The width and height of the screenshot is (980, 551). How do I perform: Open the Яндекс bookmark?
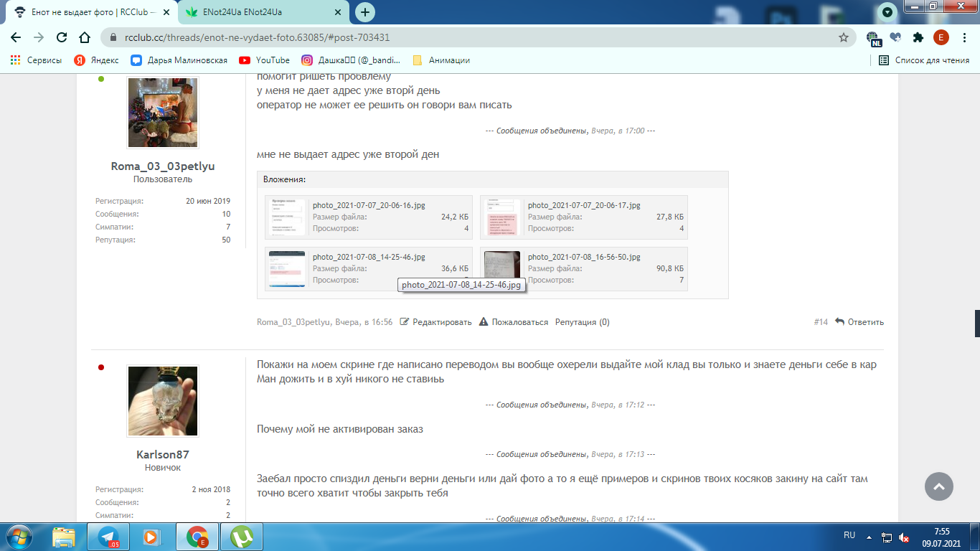tap(96, 60)
